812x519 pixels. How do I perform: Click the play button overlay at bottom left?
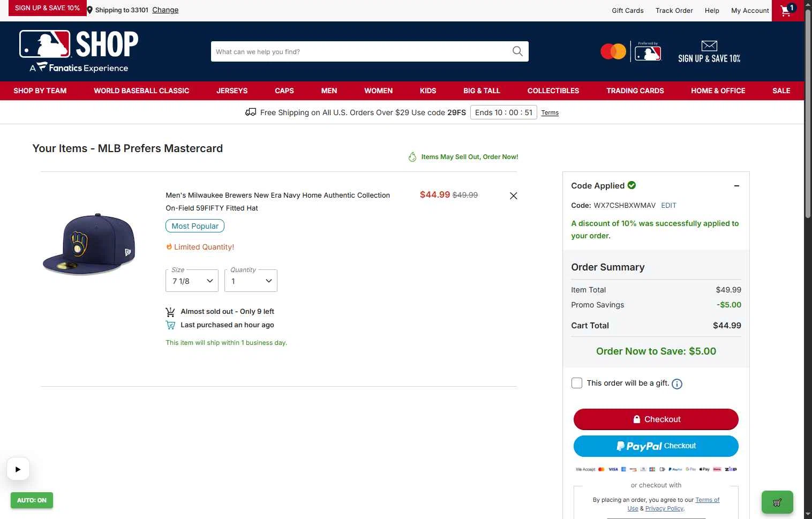(x=18, y=469)
